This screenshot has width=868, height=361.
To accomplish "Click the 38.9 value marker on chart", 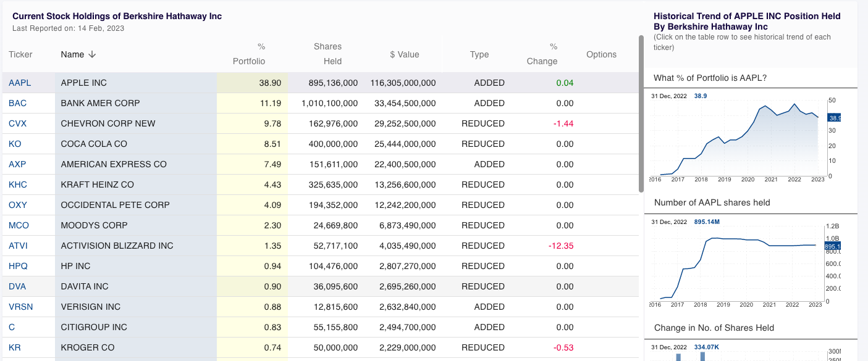I will [835, 118].
